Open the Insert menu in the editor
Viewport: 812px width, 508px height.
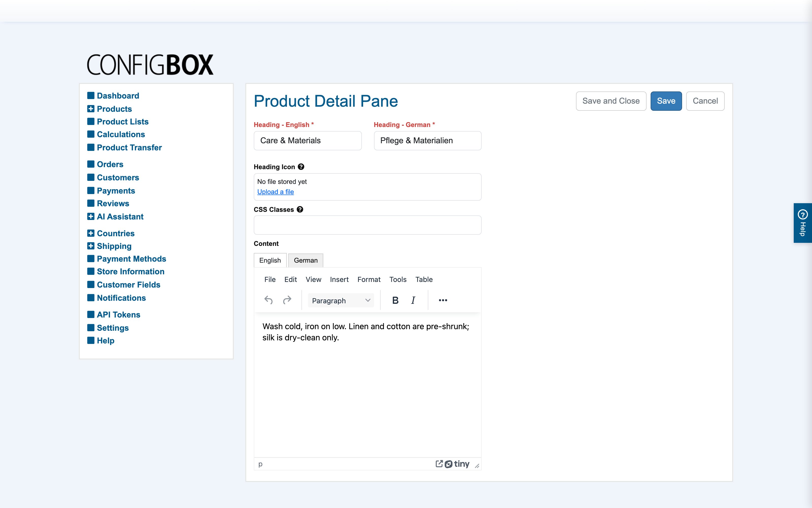coord(339,279)
